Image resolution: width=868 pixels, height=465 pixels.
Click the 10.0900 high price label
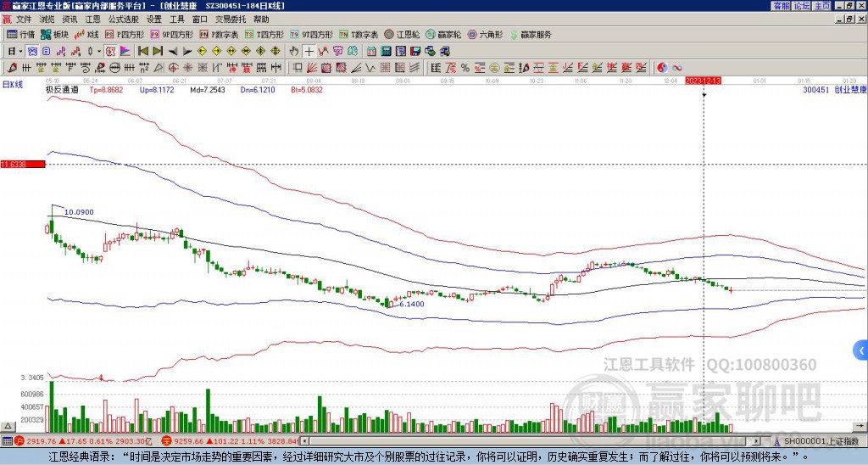(x=79, y=212)
